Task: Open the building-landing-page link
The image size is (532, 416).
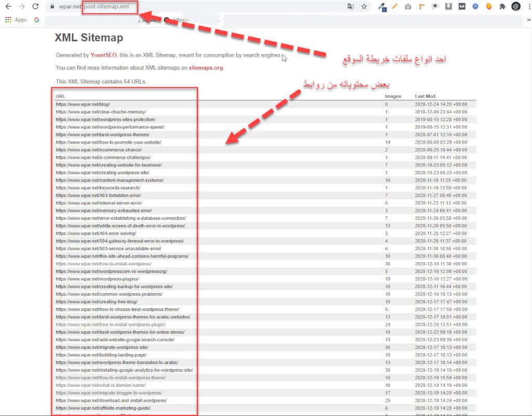Action: pos(101,355)
